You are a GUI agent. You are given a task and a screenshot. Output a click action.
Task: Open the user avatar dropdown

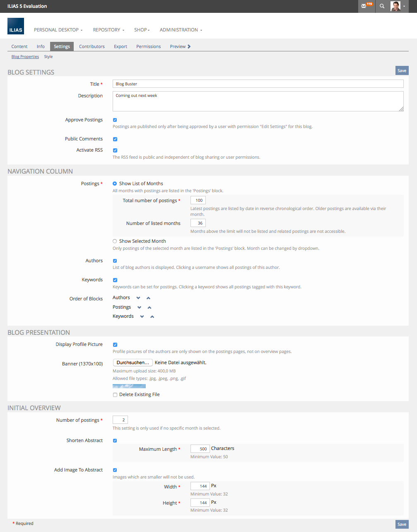(x=398, y=6)
